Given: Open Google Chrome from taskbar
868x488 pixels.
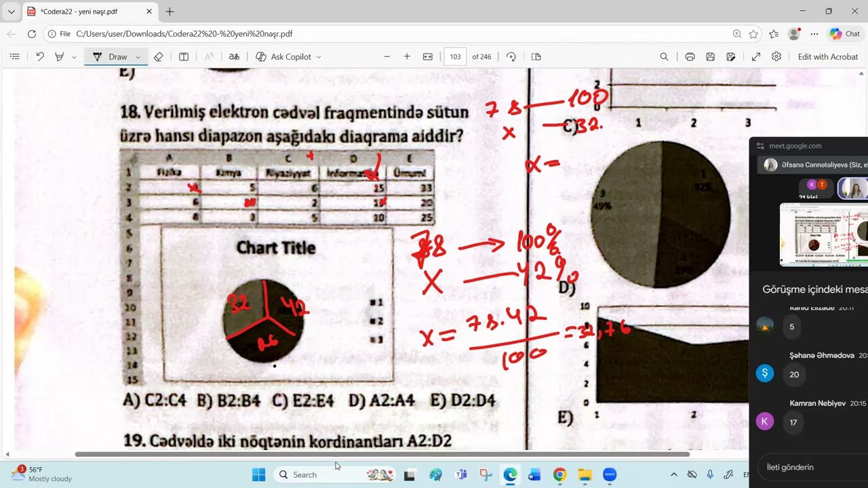Looking at the screenshot, I should (559, 474).
